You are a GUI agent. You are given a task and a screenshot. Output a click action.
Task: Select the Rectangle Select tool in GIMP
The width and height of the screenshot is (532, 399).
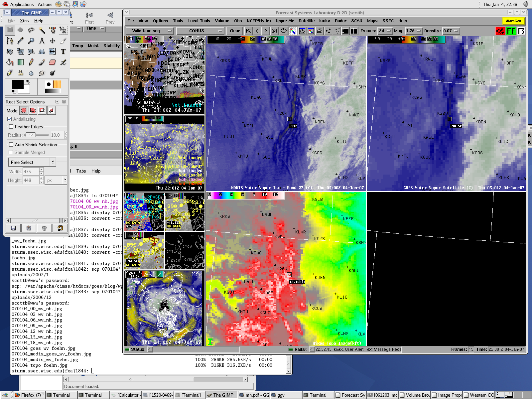[x=10, y=30]
